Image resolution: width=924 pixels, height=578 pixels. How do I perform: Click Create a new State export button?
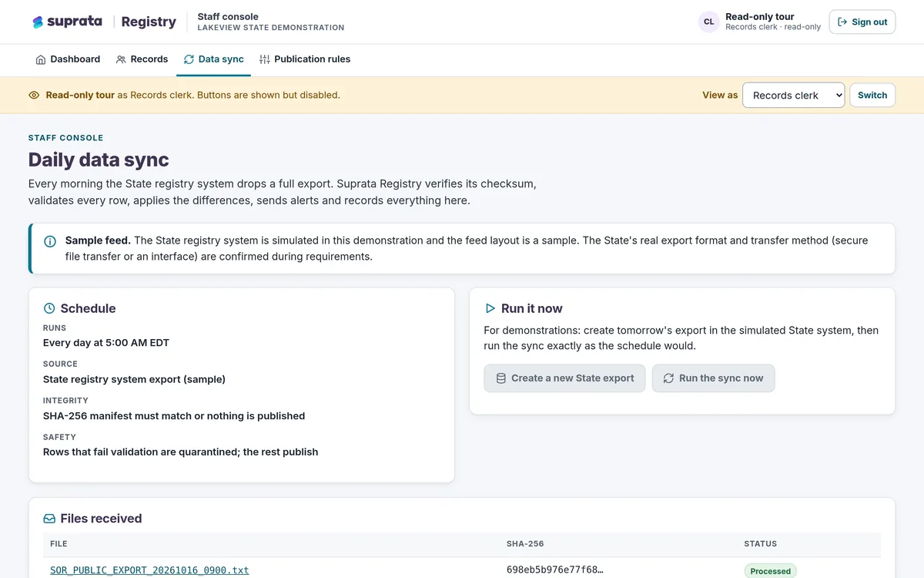pyautogui.click(x=564, y=378)
